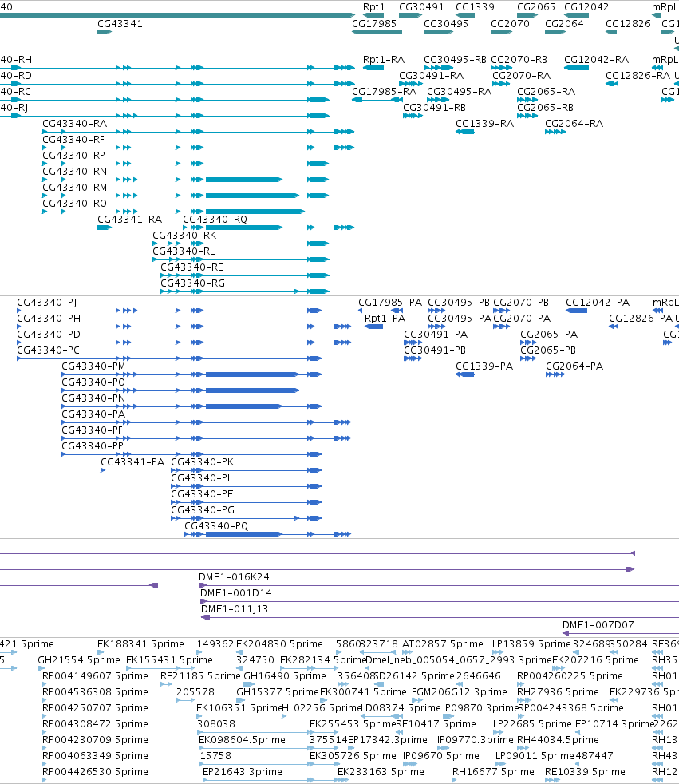
Task: Click BAC clone DME1-007D07
Action: point(598,625)
